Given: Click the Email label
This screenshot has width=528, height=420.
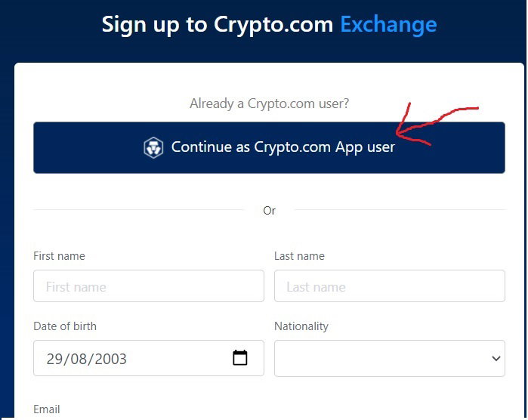Looking at the screenshot, I should (x=47, y=409).
